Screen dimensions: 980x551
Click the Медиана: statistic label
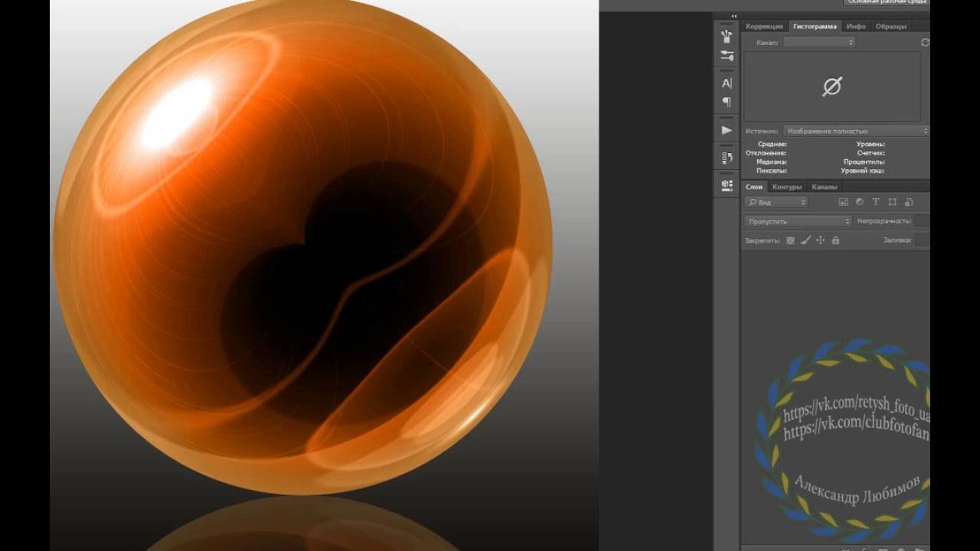tap(772, 162)
